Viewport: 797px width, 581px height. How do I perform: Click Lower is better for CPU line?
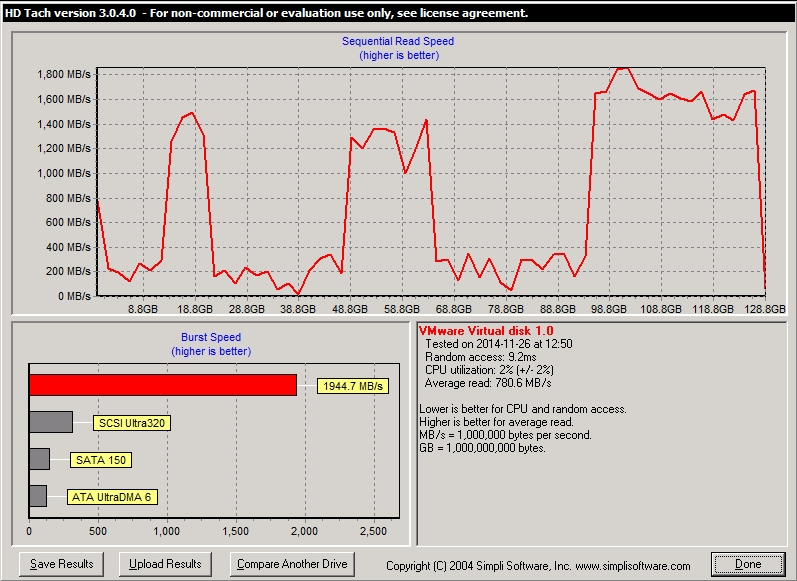click(523, 409)
